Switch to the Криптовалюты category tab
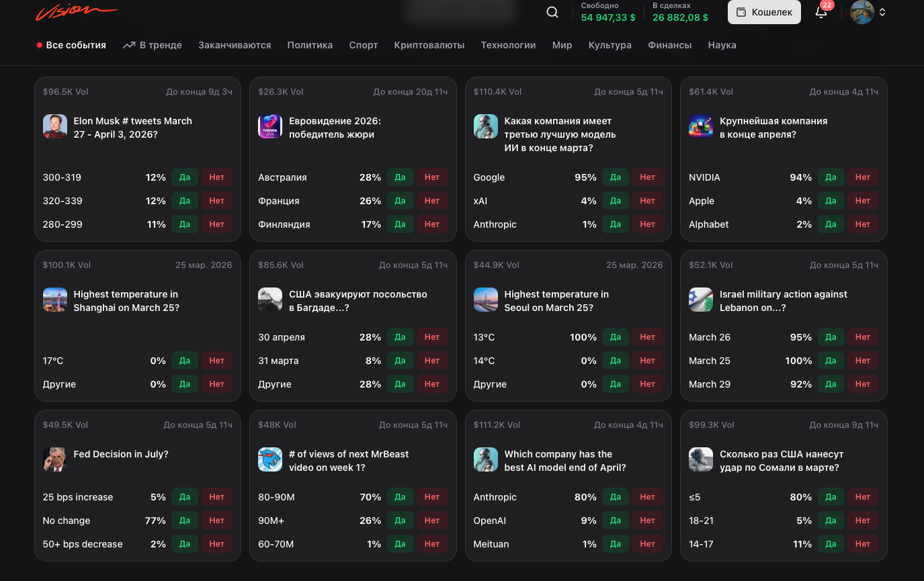The height and width of the screenshot is (581, 924). pos(429,44)
